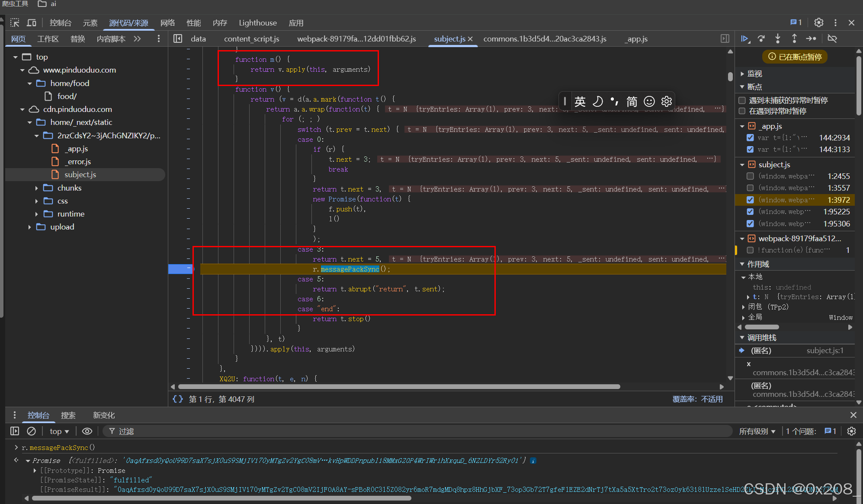The height and width of the screenshot is (504, 863).
Task: Click the issues counter badge in top toolbar
Action: pos(796,22)
